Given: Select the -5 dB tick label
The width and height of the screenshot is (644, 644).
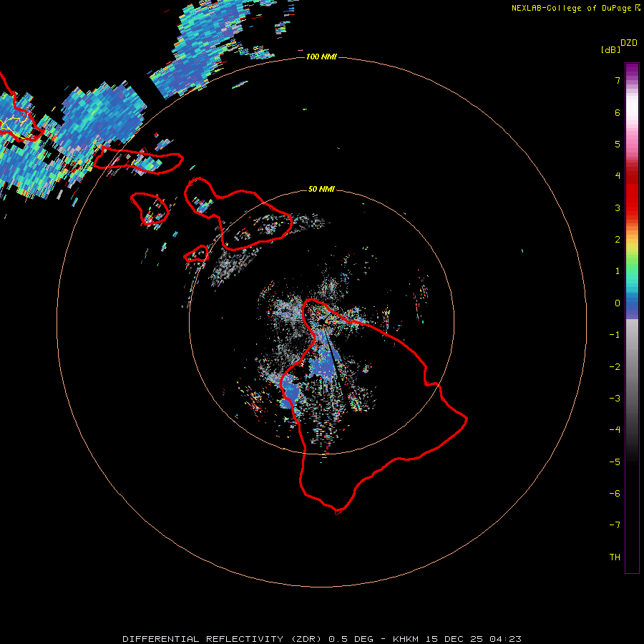Looking at the screenshot, I should pos(615,462).
